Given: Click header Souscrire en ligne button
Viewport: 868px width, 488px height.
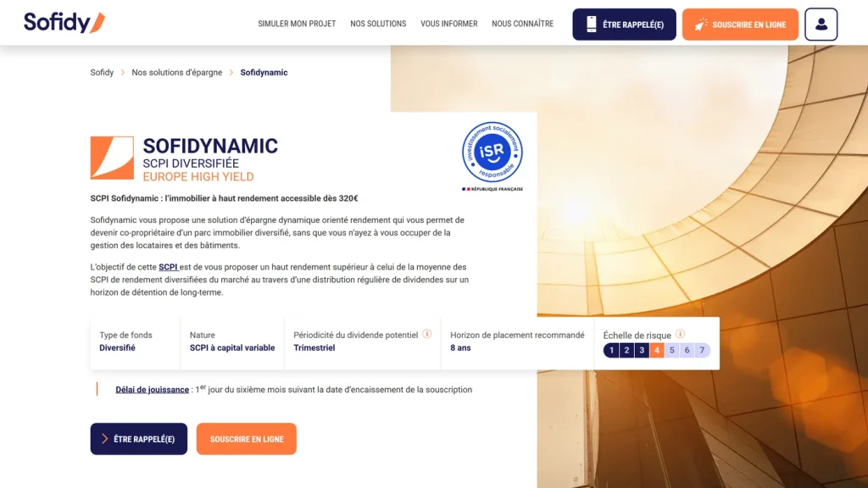Looking at the screenshot, I should (x=740, y=25).
